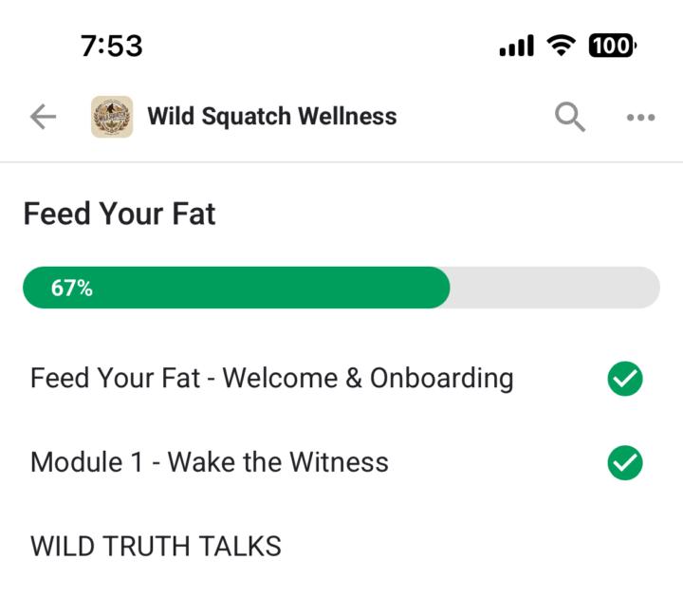
Task: Tap the back arrow
Action: (x=44, y=117)
